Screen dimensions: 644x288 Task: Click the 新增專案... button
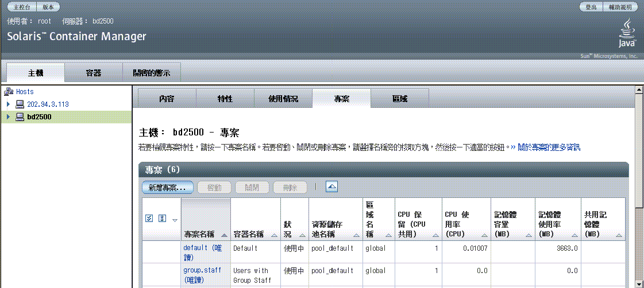click(x=168, y=188)
